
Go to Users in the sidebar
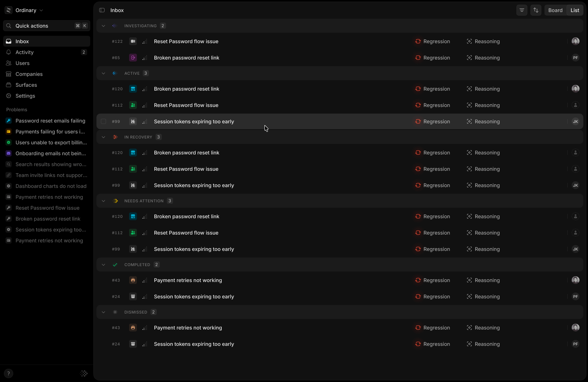point(47,63)
